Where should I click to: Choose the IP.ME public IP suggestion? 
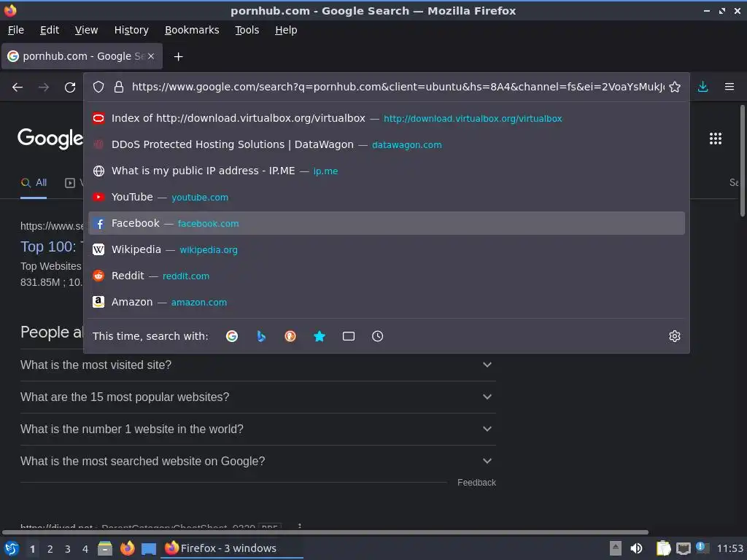tap(387, 171)
